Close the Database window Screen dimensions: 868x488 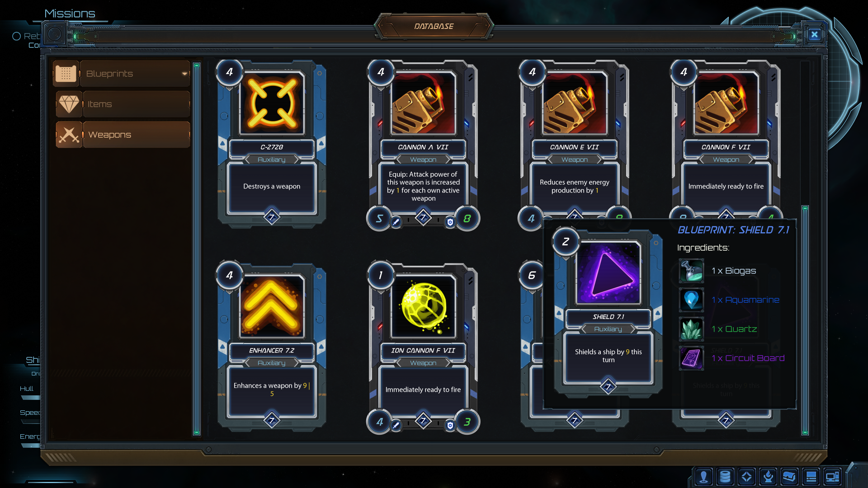(814, 35)
